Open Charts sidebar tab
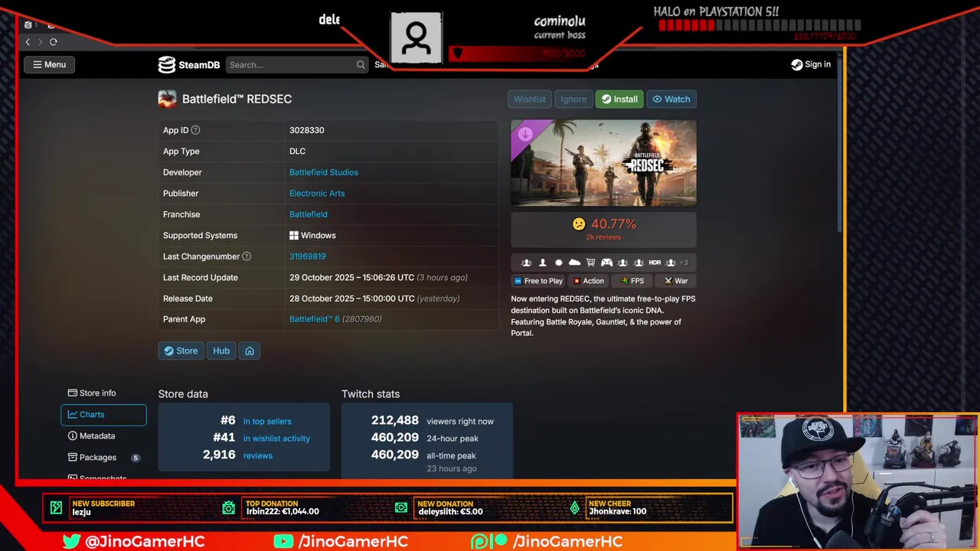This screenshot has height=551, width=980. coord(103,414)
